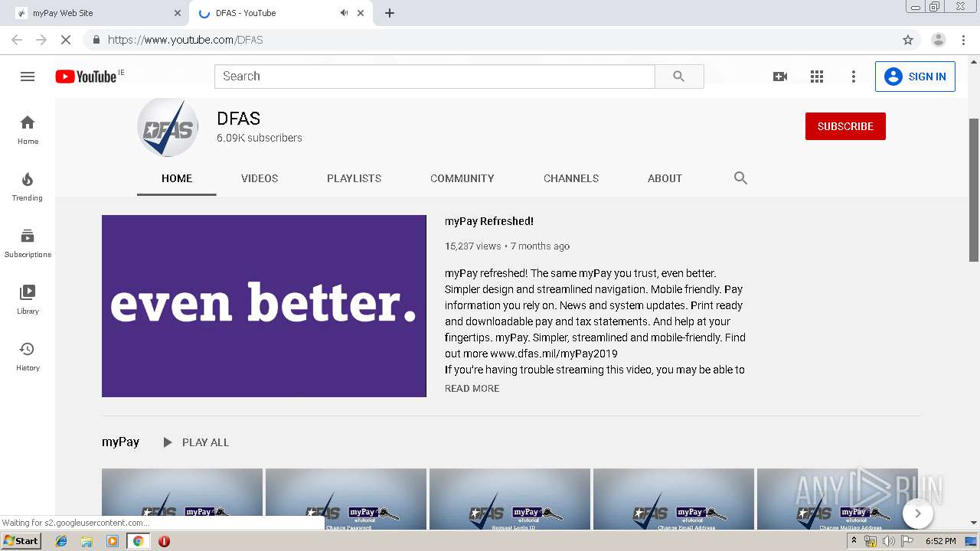The image size is (980, 551).
Task: Open History in the sidebar
Action: (28, 356)
